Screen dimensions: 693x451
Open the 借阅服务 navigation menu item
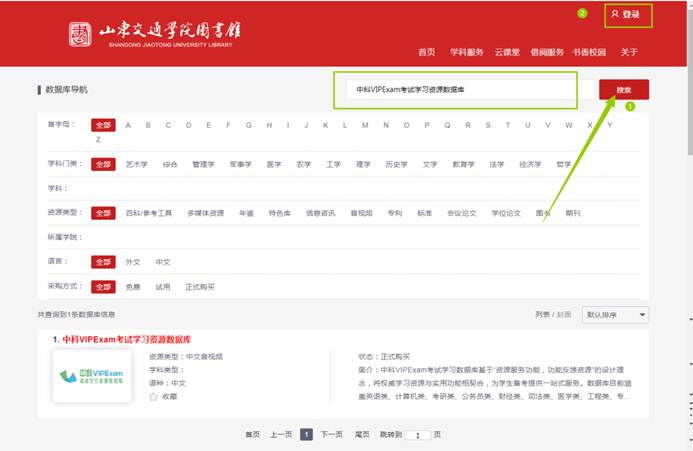click(547, 52)
